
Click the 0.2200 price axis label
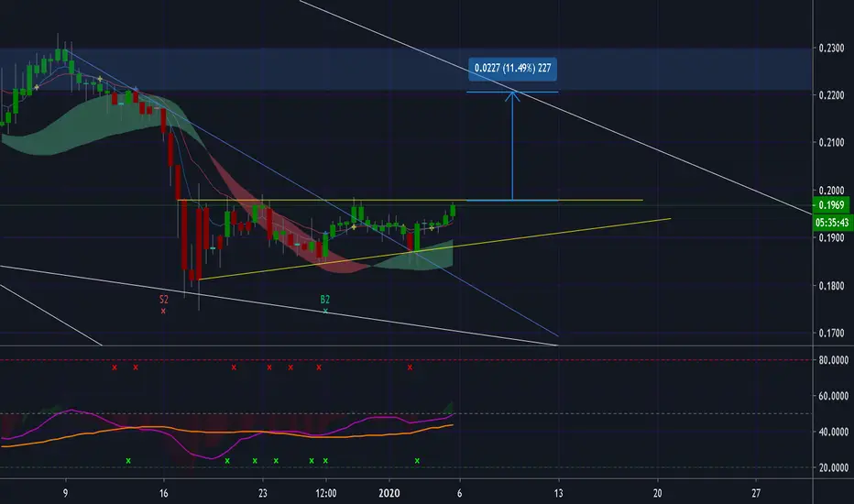[x=831, y=95]
